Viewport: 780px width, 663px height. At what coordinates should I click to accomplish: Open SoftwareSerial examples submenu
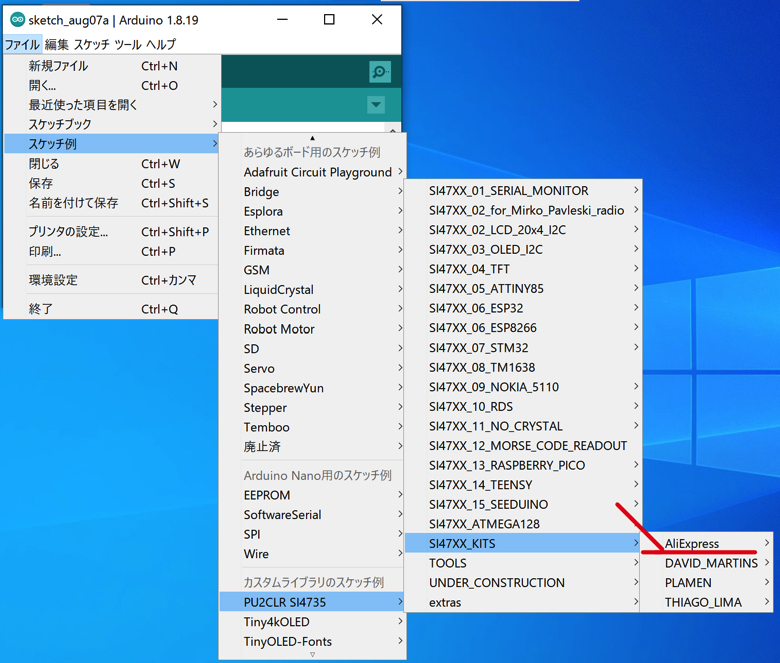(x=312, y=515)
